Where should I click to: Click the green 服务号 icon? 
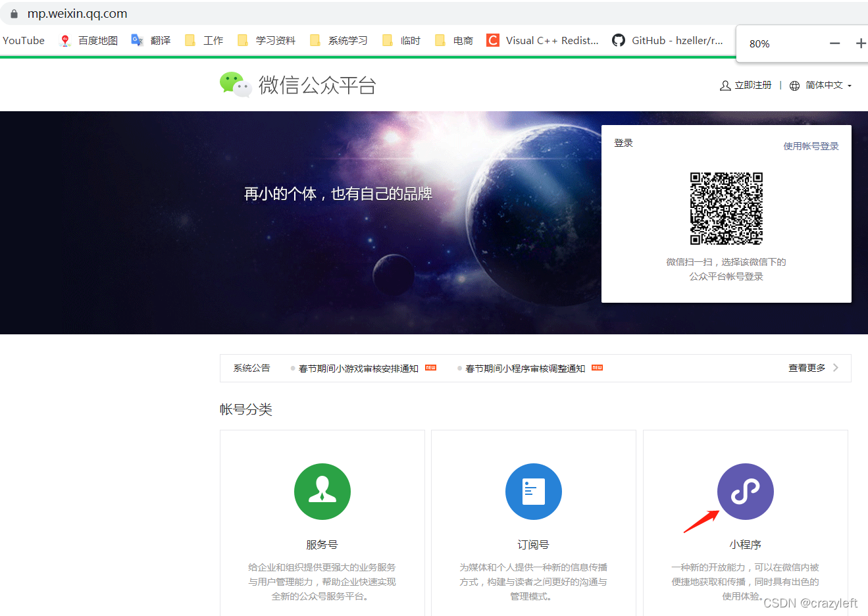point(322,492)
